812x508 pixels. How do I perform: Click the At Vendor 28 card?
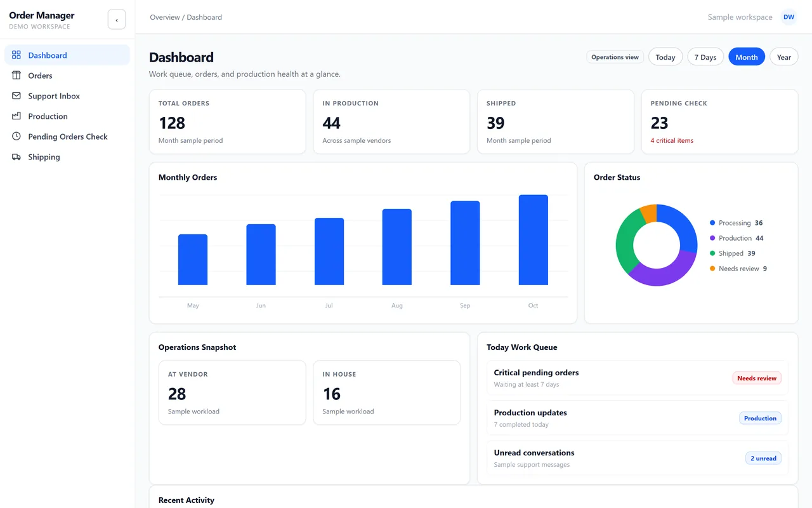coord(232,392)
